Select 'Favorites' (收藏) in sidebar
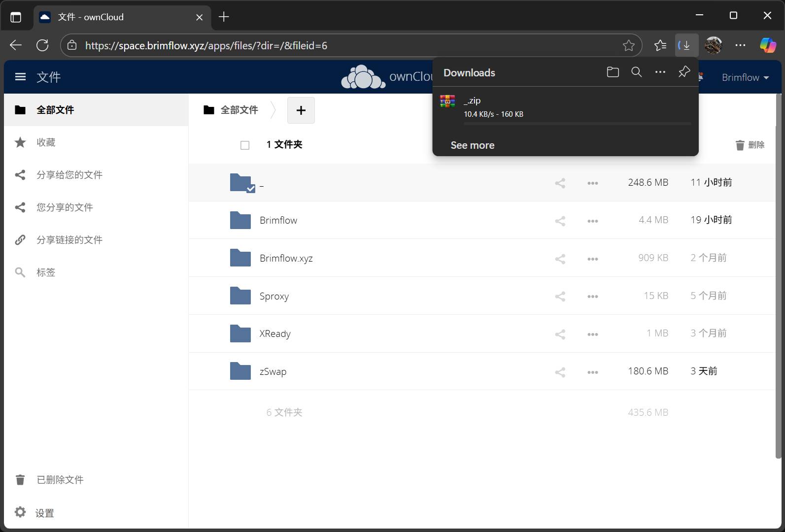This screenshot has height=532, width=785. (46, 142)
